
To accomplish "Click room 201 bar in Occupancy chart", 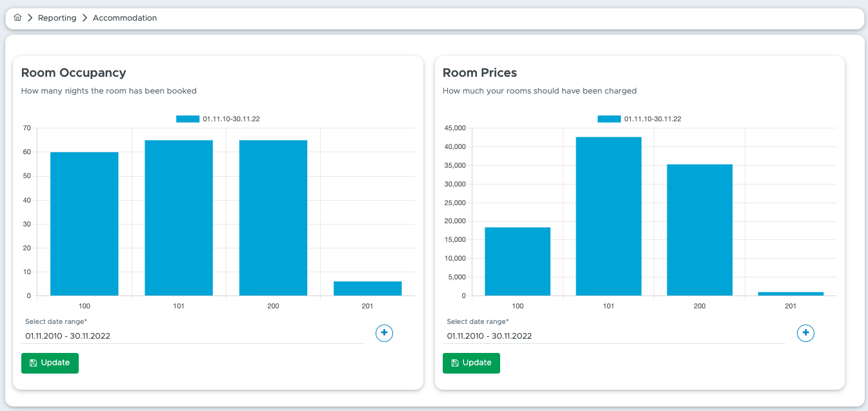I will [368, 288].
